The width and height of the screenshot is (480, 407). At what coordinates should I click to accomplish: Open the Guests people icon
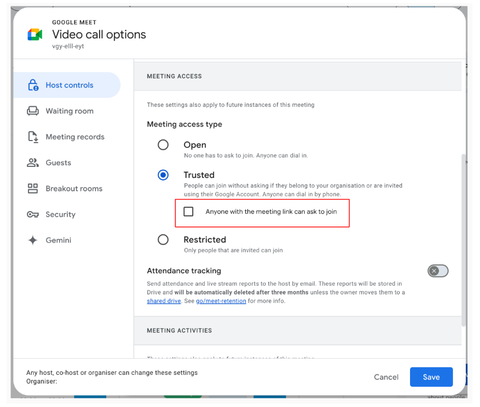[33, 163]
